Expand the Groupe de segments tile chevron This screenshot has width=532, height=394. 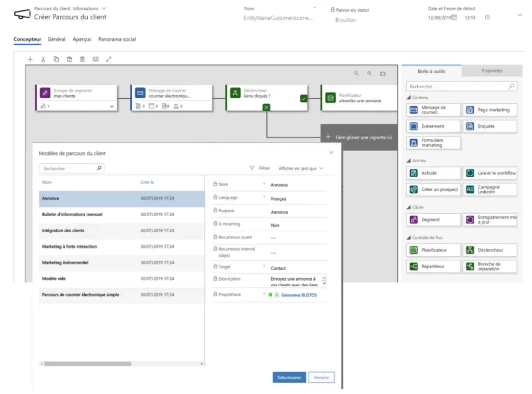112,106
